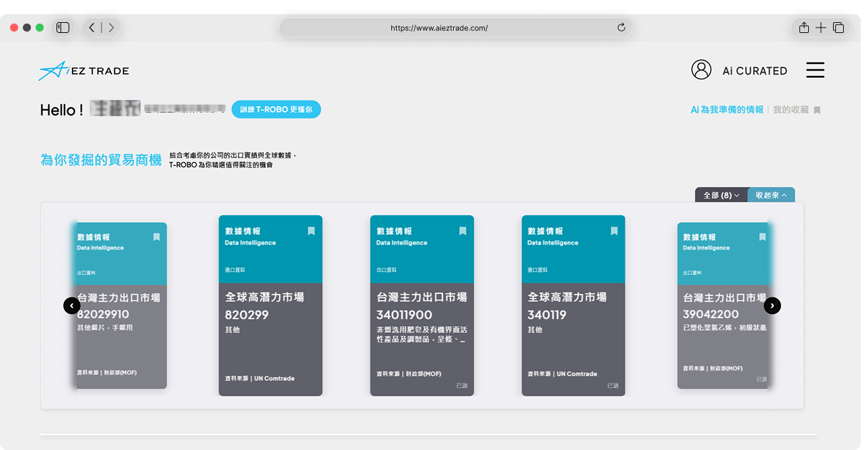Bookmark the 340119 全球高潛力市場 card
The image size is (868, 450).
pos(614,231)
